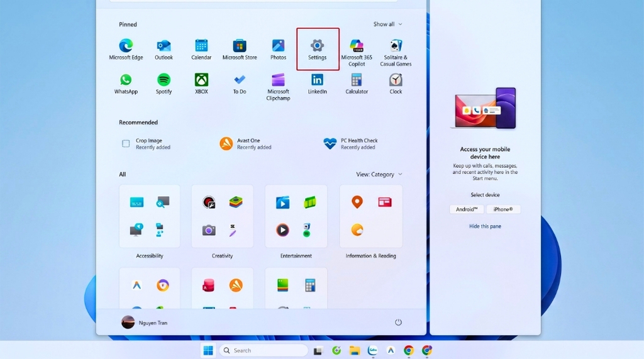Open Task View in the taskbar

coord(318,350)
